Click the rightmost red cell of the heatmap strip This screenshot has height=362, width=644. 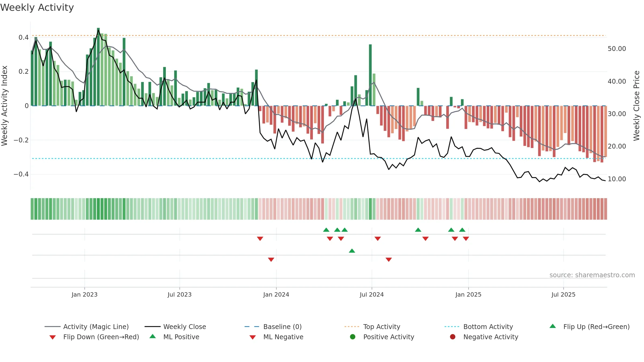[x=606, y=209]
